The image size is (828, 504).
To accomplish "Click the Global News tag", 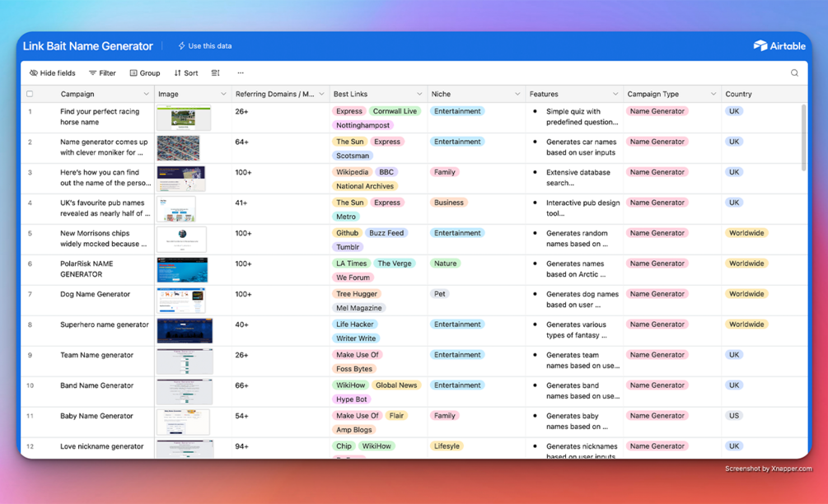I will 396,385.
